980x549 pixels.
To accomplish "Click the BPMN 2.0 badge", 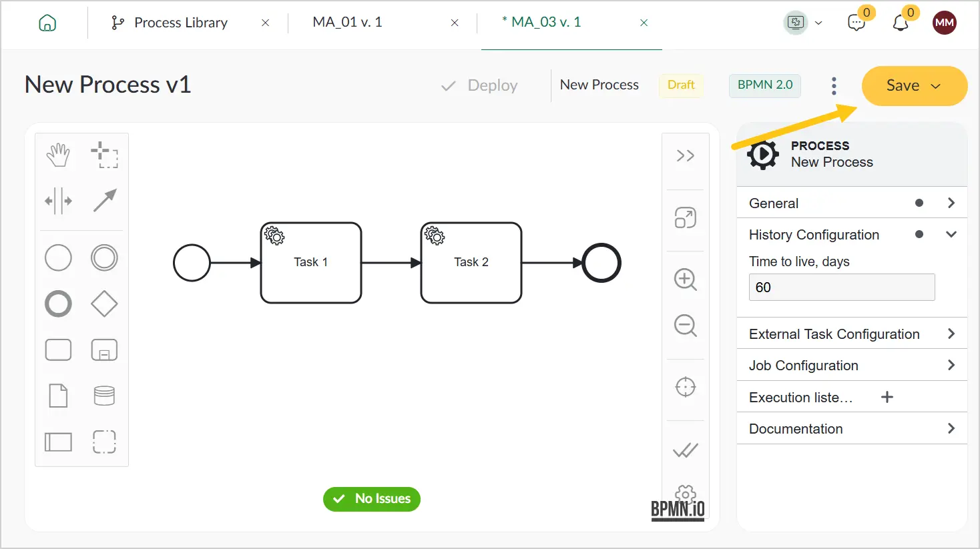I will pos(765,85).
